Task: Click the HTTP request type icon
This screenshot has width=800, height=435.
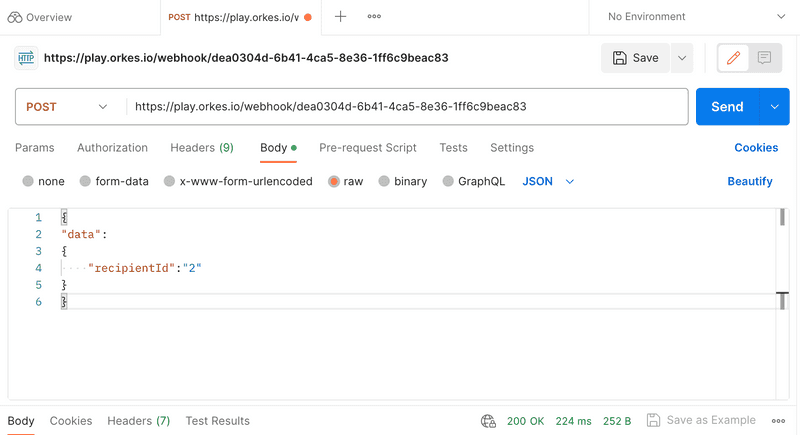Action: pos(26,58)
